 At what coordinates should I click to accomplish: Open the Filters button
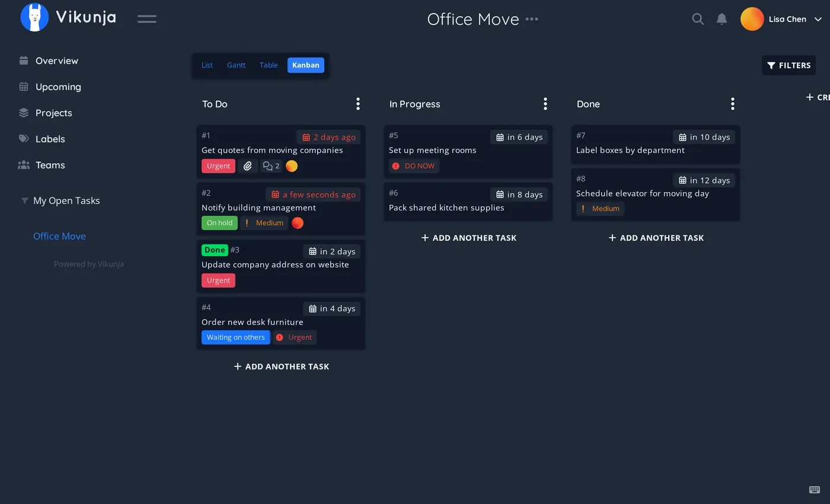pos(788,65)
